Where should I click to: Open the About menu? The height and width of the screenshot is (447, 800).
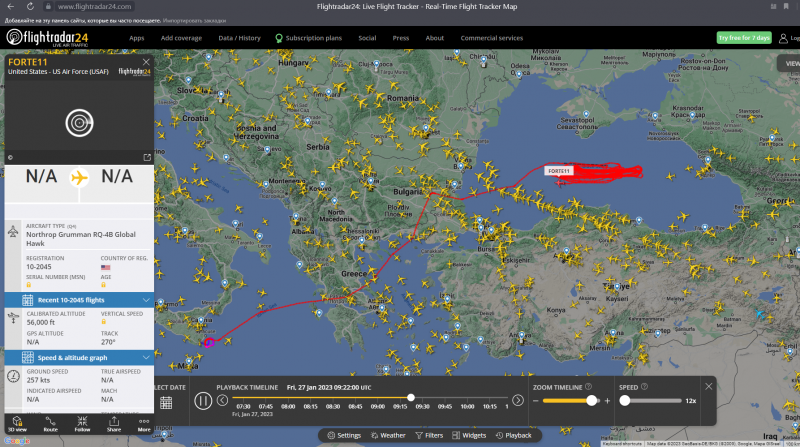(x=435, y=38)
